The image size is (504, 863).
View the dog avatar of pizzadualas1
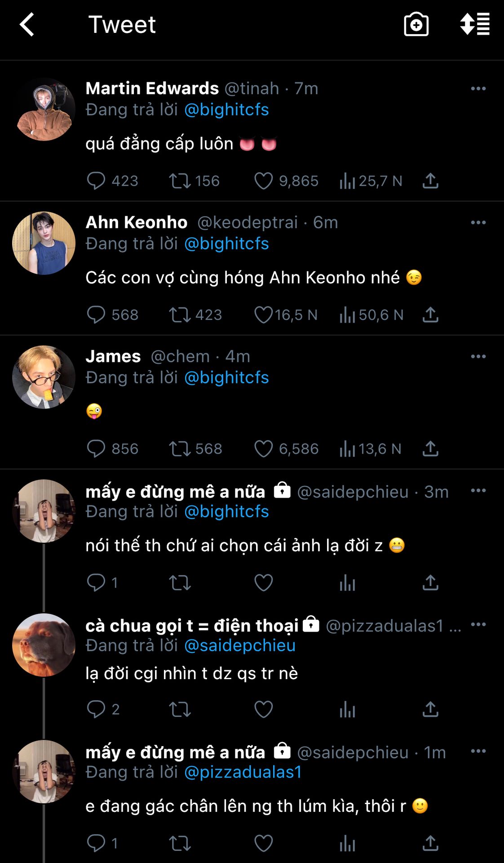click(44, 645)
